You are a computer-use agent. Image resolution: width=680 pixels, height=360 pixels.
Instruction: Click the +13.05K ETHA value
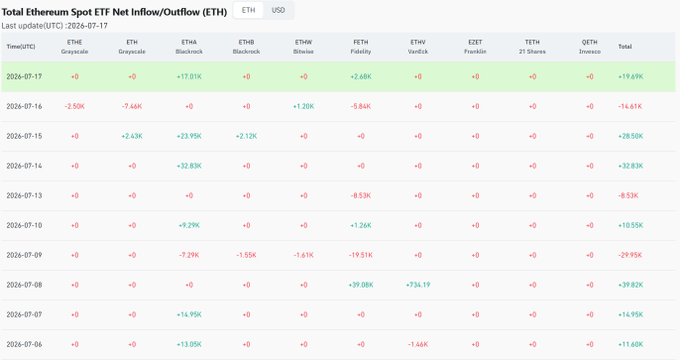coord(189,344)
